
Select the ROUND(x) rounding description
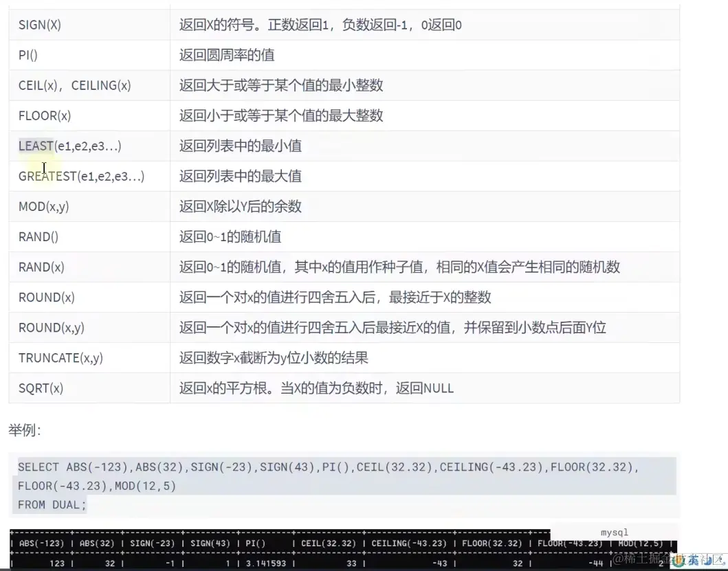click(335, 297)
